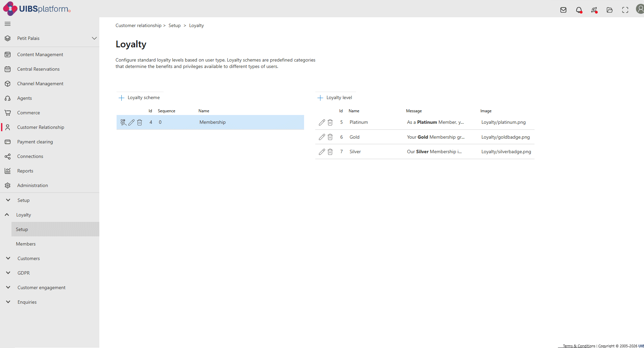
Task: Expand the Customers sidebar section
Action: (8, 258)
